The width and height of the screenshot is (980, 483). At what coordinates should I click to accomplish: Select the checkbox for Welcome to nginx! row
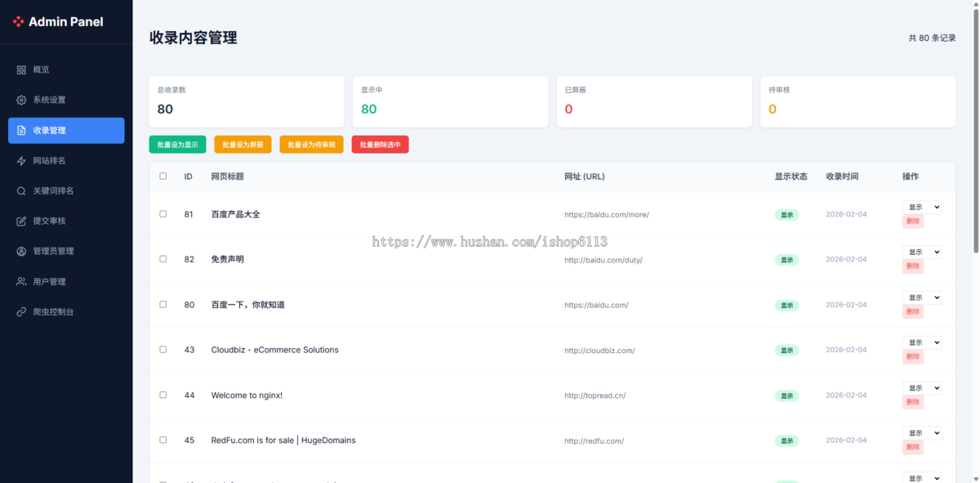coord(163,395)
